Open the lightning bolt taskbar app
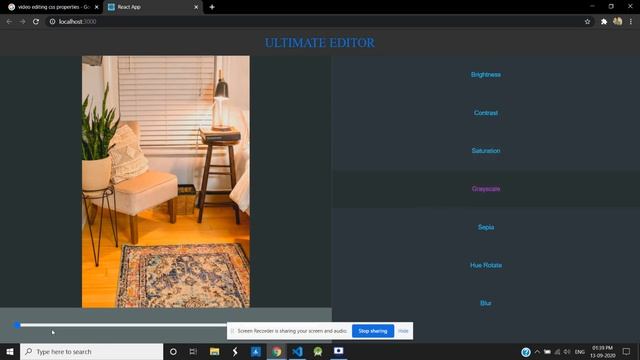The width and height of the screenshot is (640, 360). click(235, 351)
